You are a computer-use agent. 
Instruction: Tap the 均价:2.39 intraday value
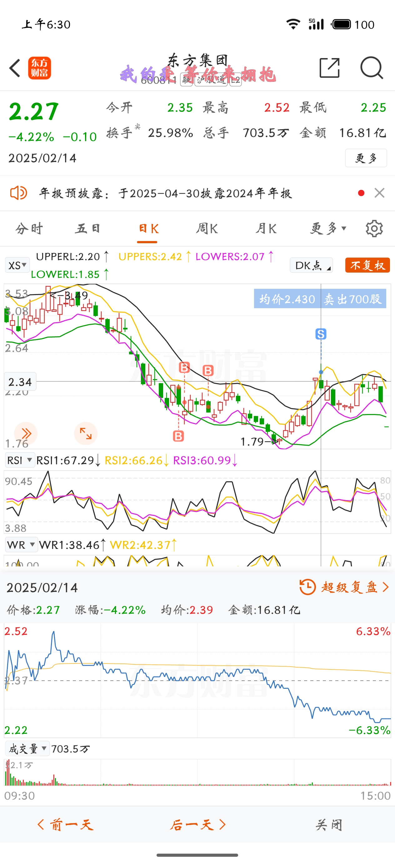pos(187,610)
